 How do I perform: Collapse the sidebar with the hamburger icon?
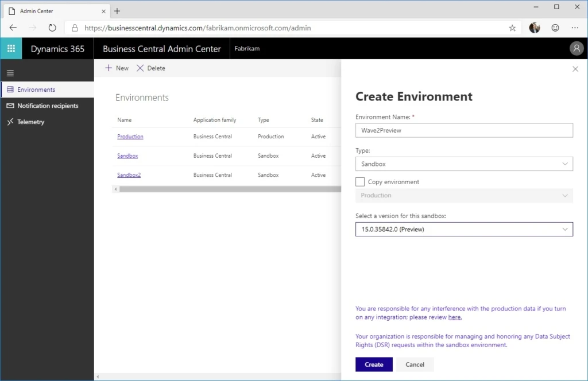[x=10, y=73]
